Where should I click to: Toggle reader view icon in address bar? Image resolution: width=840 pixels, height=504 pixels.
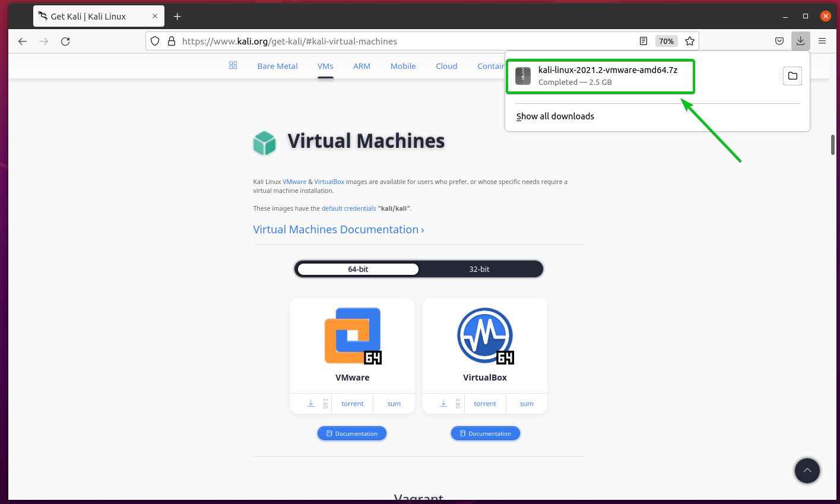pyautogui.click(x=644, y=41)
